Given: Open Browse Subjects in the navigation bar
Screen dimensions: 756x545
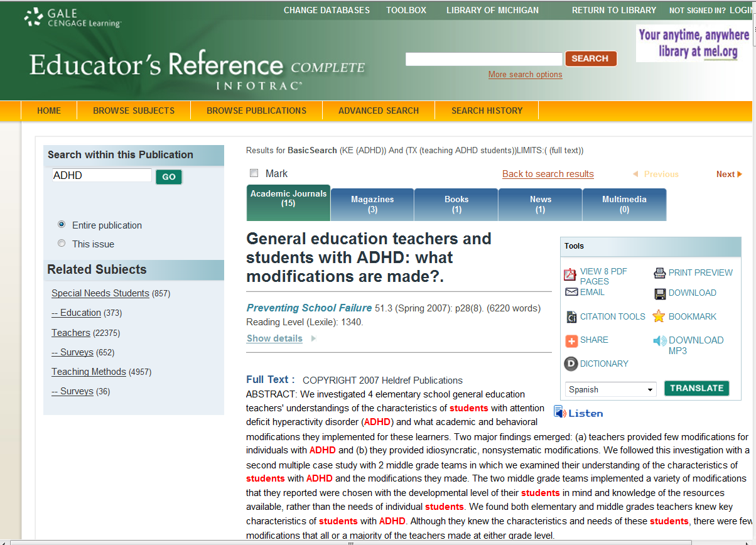Looking at the screenshot, I should click(x=134, y=111).
